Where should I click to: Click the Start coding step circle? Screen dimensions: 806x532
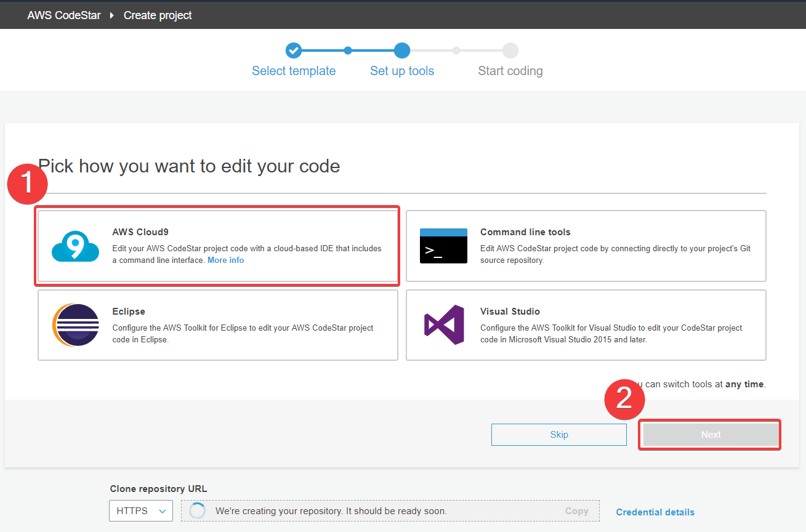510,50
